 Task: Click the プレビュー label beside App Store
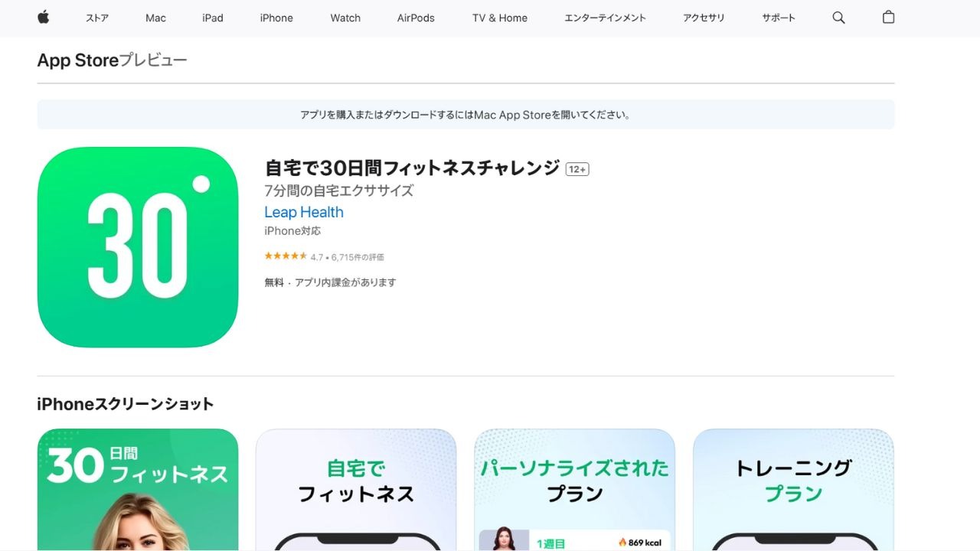click(153, 60)
